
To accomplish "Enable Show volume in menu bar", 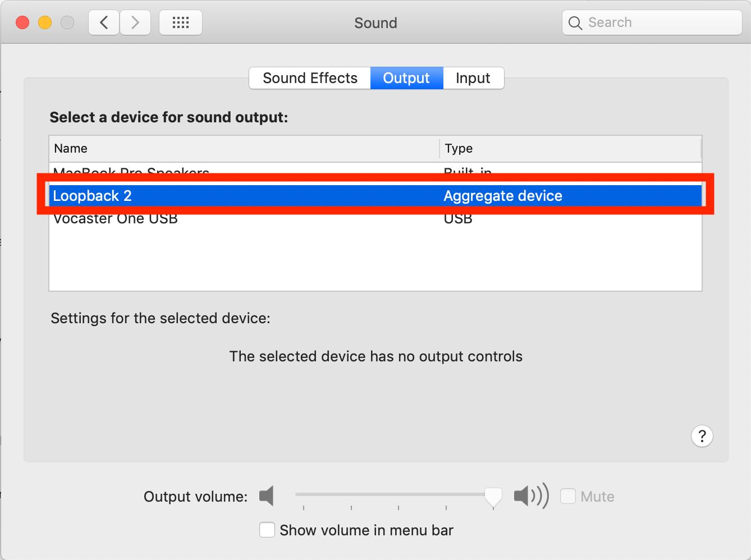I will click(267, 530).
